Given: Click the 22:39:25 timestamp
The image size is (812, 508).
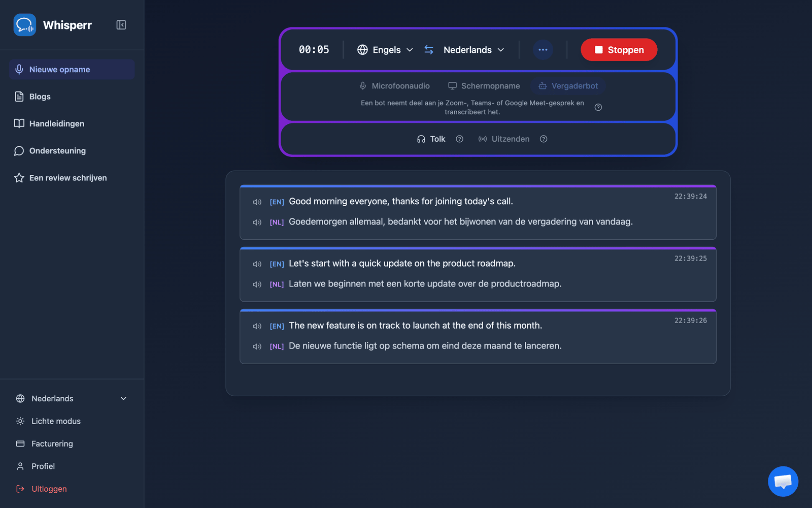Looking at the screenshot, I should pos(690,258).
